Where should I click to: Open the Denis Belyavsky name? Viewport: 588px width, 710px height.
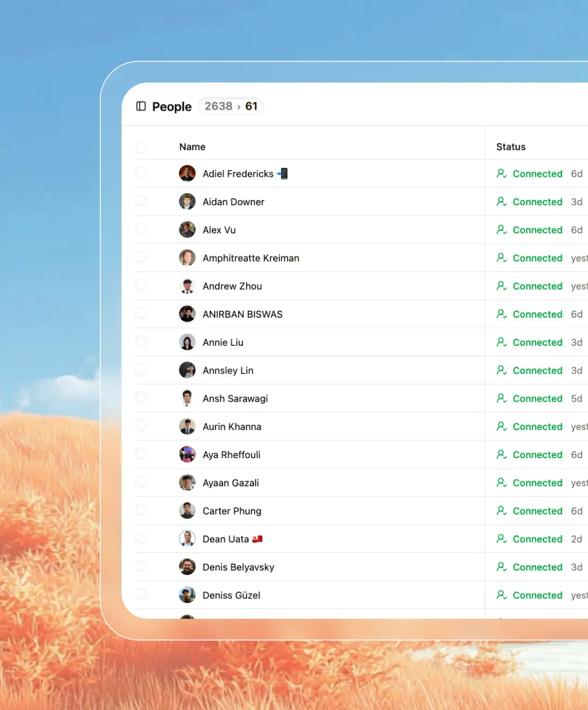point(238,567)
